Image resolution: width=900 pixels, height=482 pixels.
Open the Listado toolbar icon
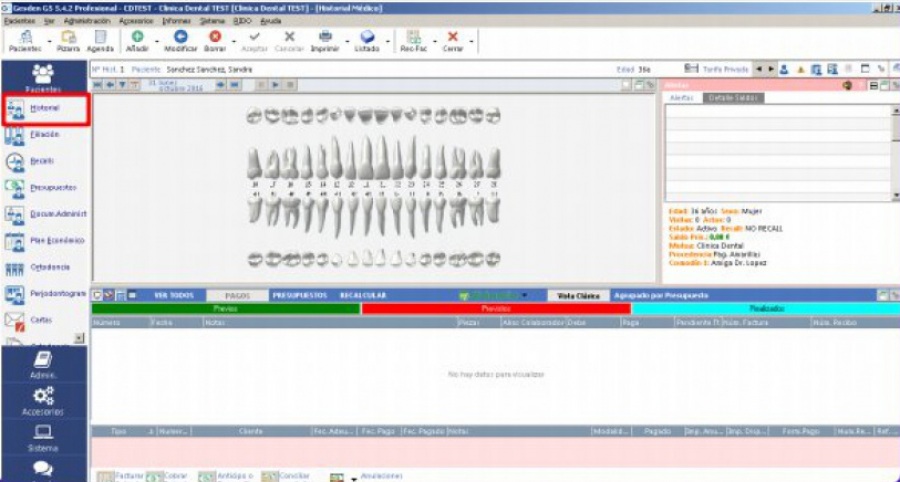(x=367, y=41)
